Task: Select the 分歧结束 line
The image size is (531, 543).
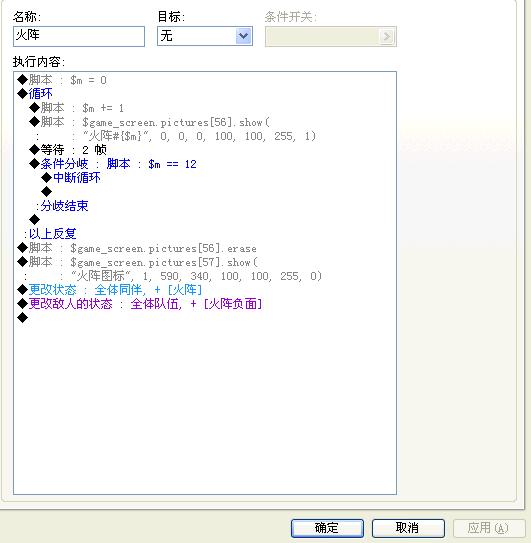Action: coord(62,206)
